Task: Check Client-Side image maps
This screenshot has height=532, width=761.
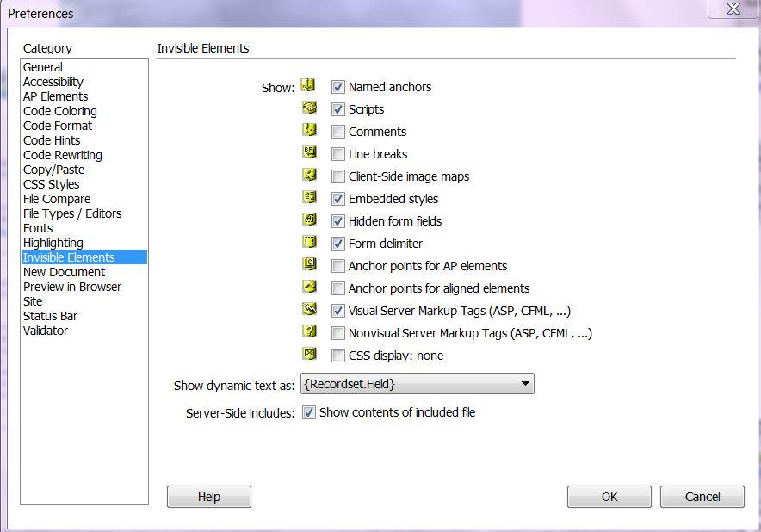Action: coord(337,176)
